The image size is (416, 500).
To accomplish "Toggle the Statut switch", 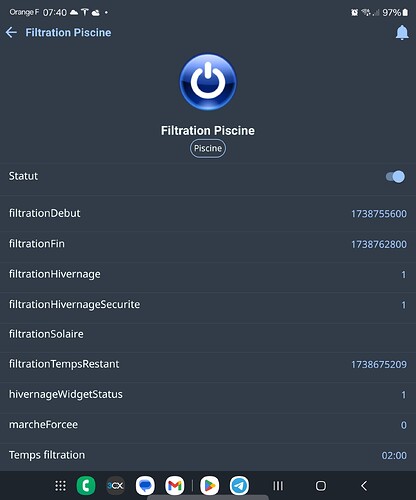I will coord(395,176).
